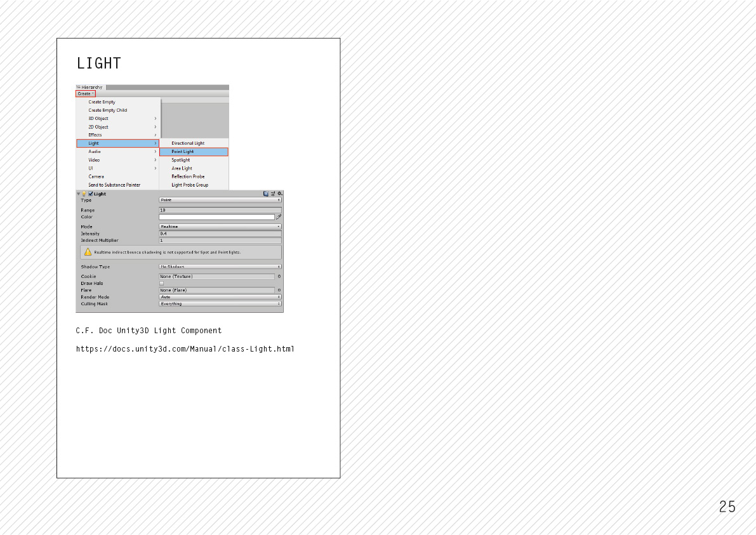Open the Culling Mask dropdown
Image resolution: width=756 pixels, height=535 pixels.
220,303
